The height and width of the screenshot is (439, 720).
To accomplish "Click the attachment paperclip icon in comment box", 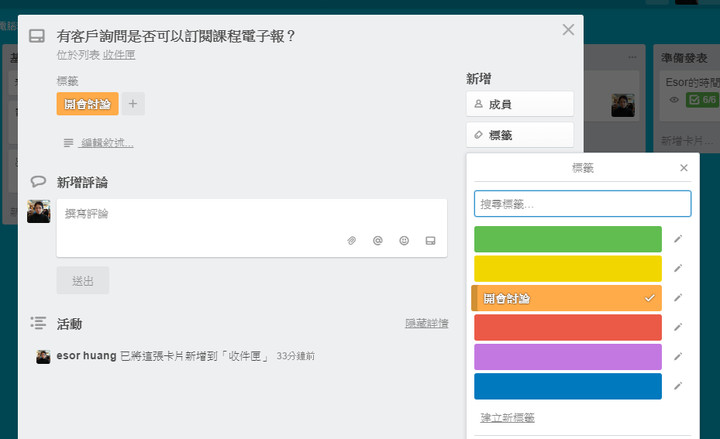I will pos(352,241).
